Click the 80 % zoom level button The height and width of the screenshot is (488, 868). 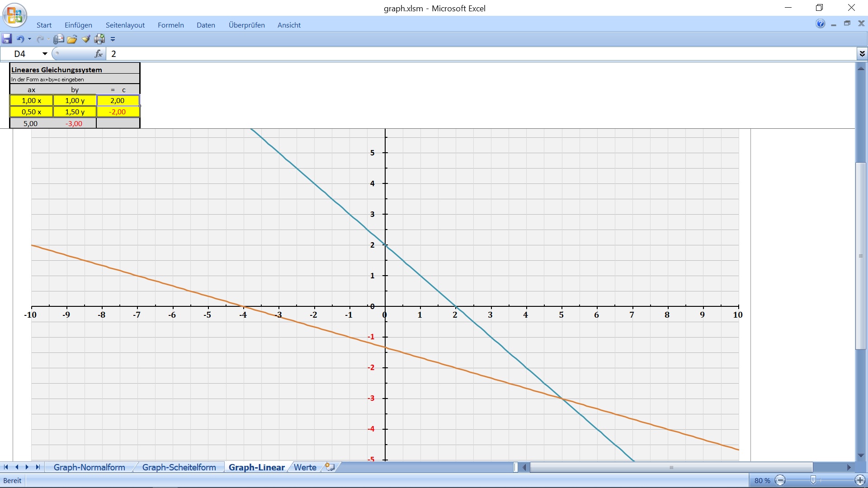pyautogui.click(x=762, y=480)
